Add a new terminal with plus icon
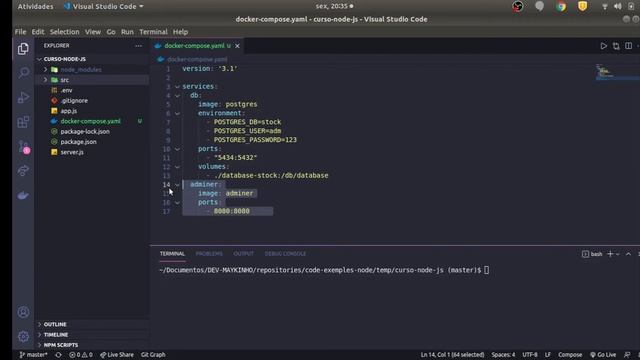640x360 pixels. coord(610,254)
